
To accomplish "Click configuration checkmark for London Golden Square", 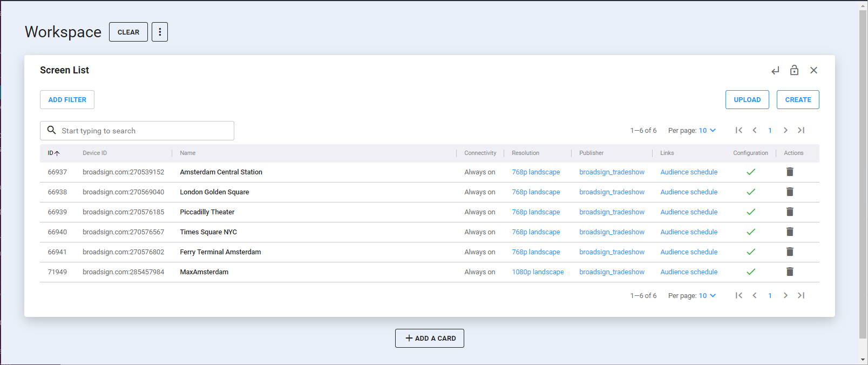I will (x=750, y=192).
